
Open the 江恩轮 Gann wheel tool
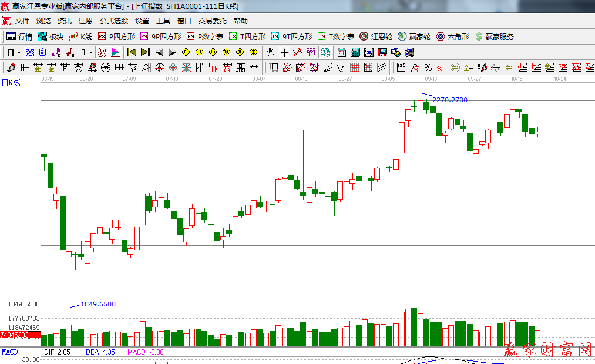click(376, 36)
